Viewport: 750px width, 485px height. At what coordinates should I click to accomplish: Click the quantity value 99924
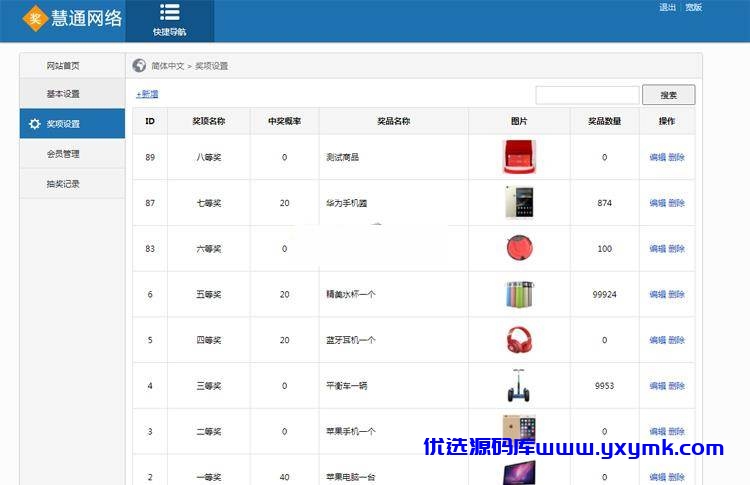605,294
